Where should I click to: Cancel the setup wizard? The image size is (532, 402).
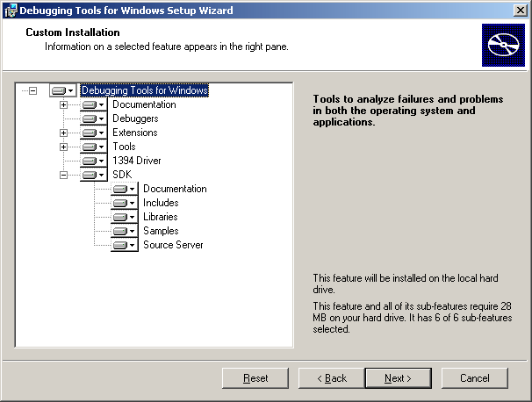coord(475,378)
